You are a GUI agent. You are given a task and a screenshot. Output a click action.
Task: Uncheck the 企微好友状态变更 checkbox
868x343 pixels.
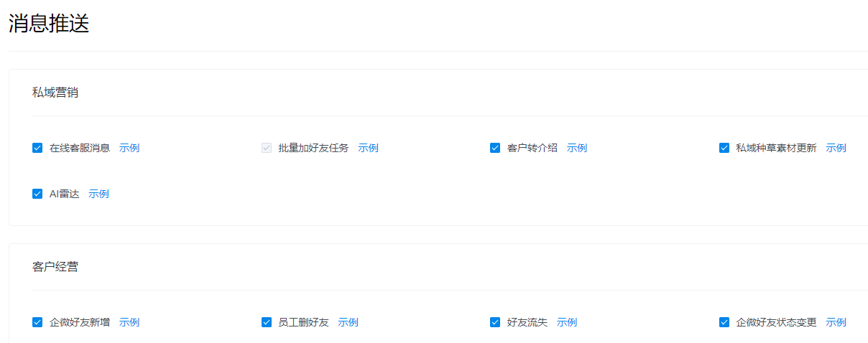724,322
